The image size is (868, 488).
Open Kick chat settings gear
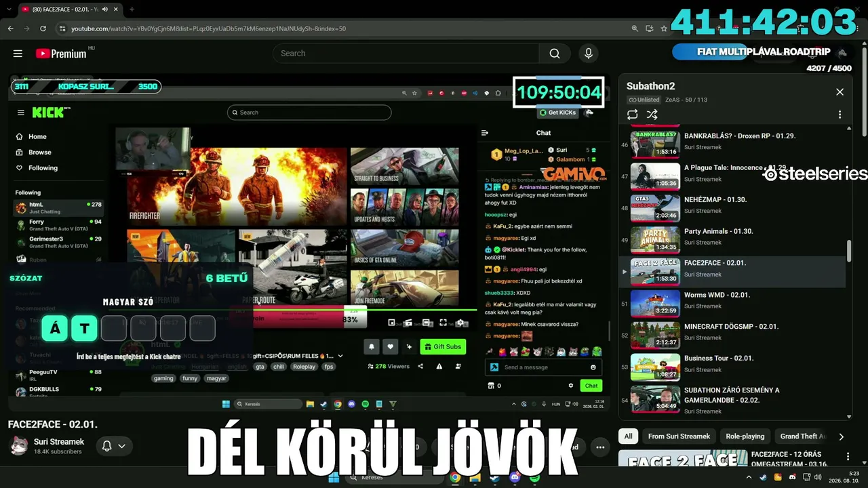(x=571, y=386)
